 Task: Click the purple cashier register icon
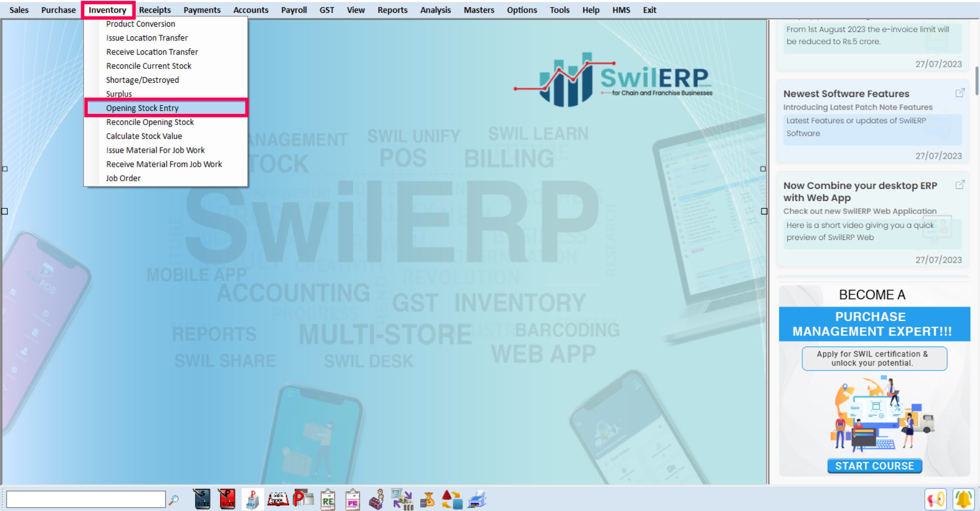[377, 499]
